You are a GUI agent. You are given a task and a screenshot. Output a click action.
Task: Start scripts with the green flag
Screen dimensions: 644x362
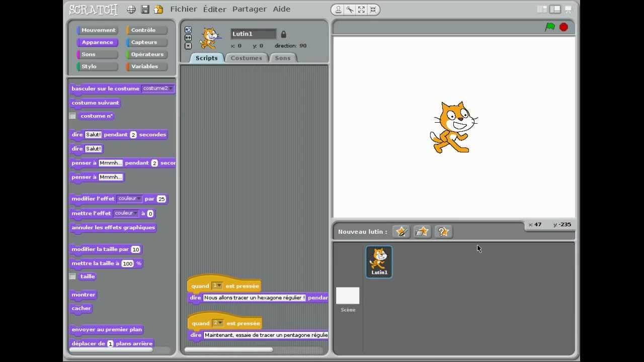tap(550, 27)
